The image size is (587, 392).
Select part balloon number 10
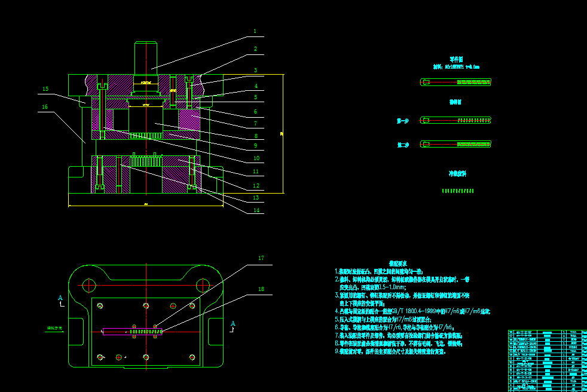[x=256, y=158]
